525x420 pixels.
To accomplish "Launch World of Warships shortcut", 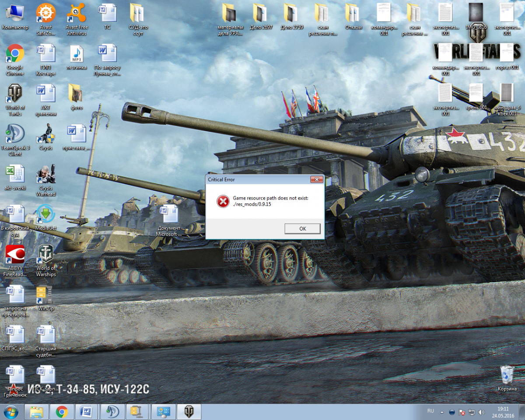I will 46,261.
